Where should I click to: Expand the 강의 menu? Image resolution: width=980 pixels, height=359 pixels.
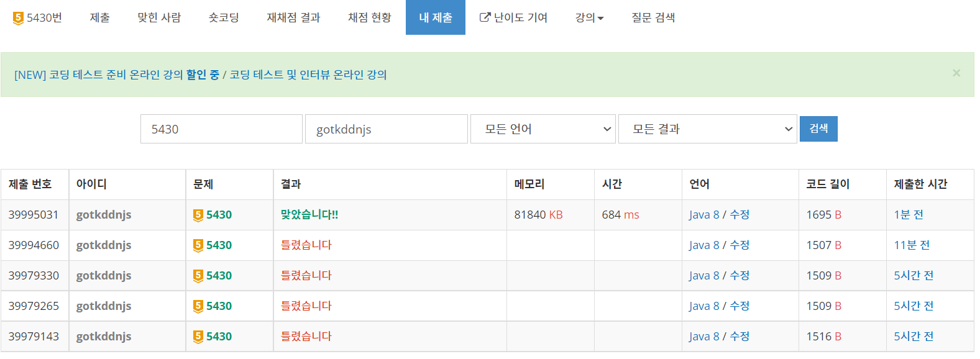(589, 17)
